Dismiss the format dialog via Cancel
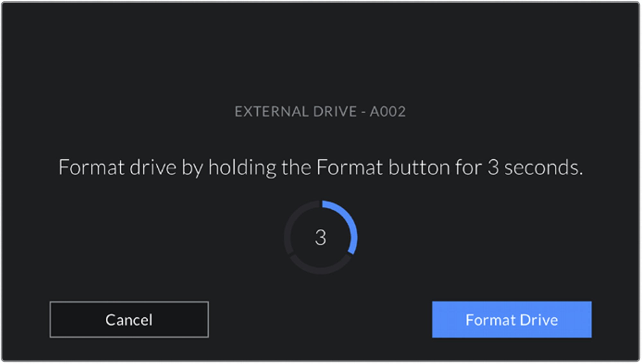This screenshot has height=364, width=642. (x=129, y=320)
